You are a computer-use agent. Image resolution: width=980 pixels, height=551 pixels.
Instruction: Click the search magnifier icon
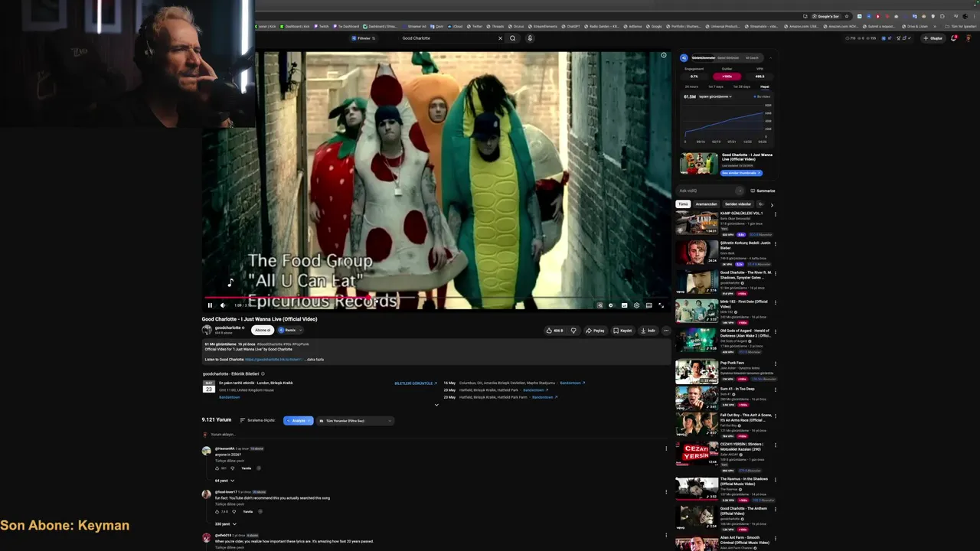click(513, 38)
